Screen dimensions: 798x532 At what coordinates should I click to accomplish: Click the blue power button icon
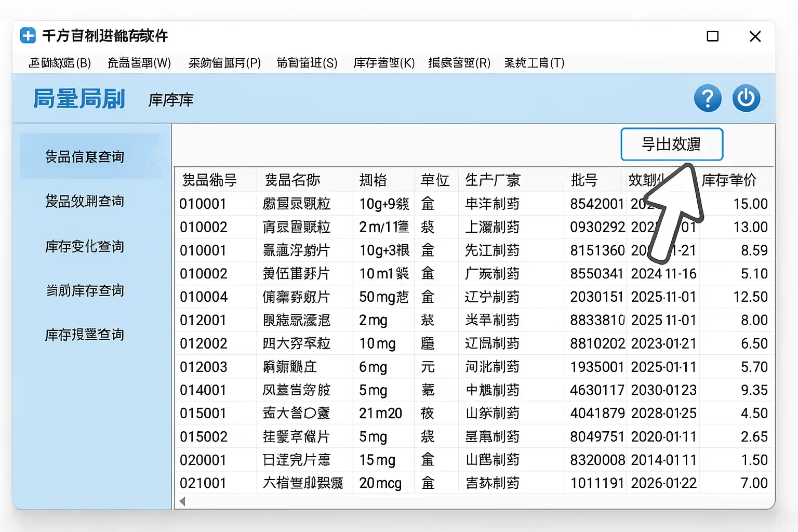746,98
